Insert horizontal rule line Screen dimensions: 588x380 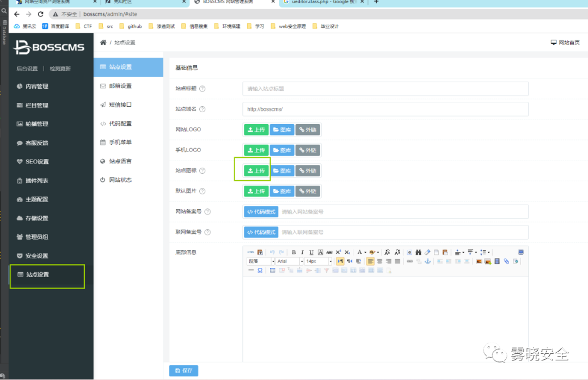tap(251, 270)
